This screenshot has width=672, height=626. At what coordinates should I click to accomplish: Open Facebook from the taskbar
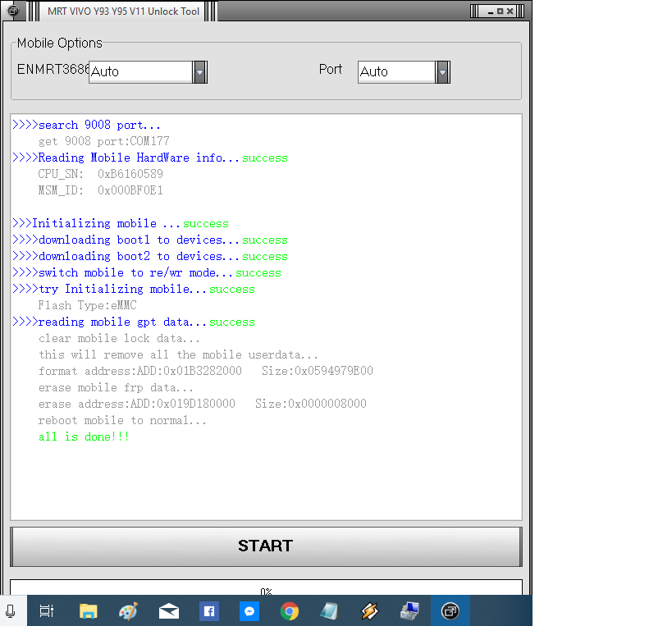click(x=209, y=611)
